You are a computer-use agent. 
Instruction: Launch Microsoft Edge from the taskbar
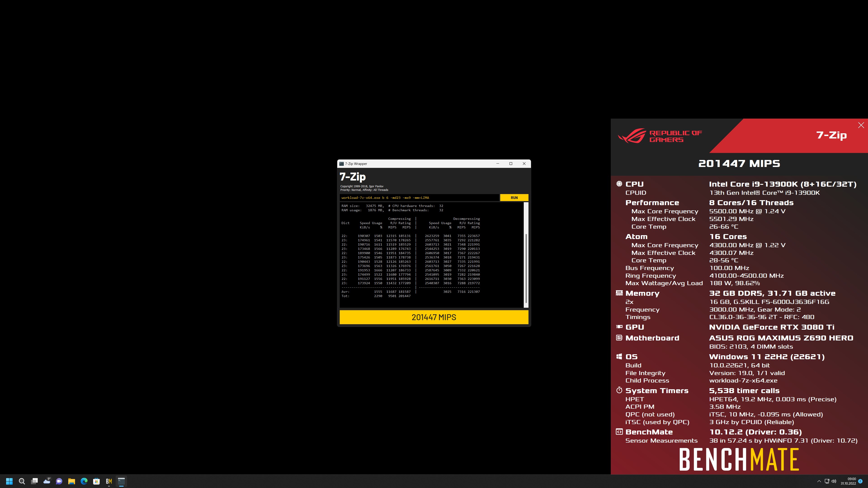coord(84,481)
